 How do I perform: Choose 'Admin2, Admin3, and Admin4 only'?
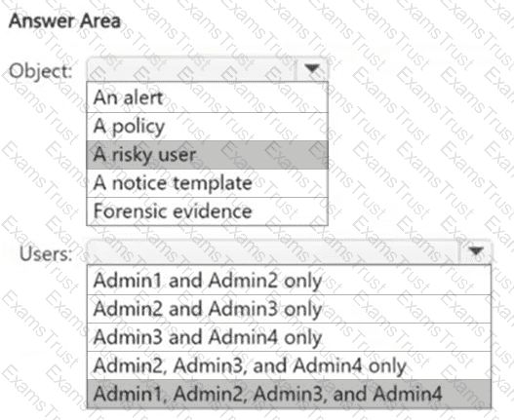289,365
